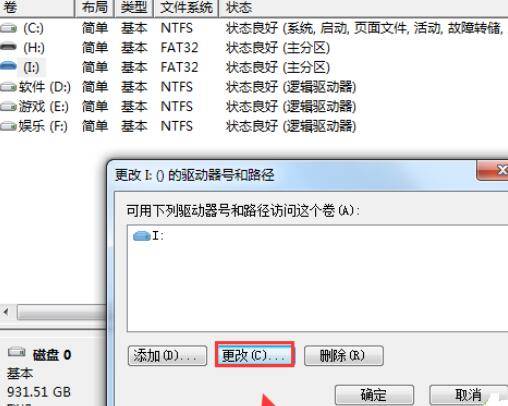Select the H: volume drive icon
Image resolution: width=508 pixels, height=406 pixels.
(8, 47)
